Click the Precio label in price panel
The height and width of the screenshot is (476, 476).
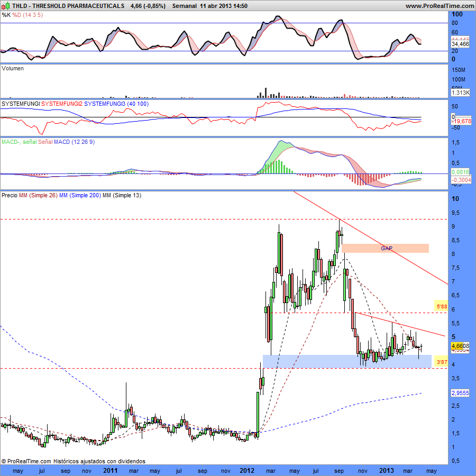click(10, 195)
